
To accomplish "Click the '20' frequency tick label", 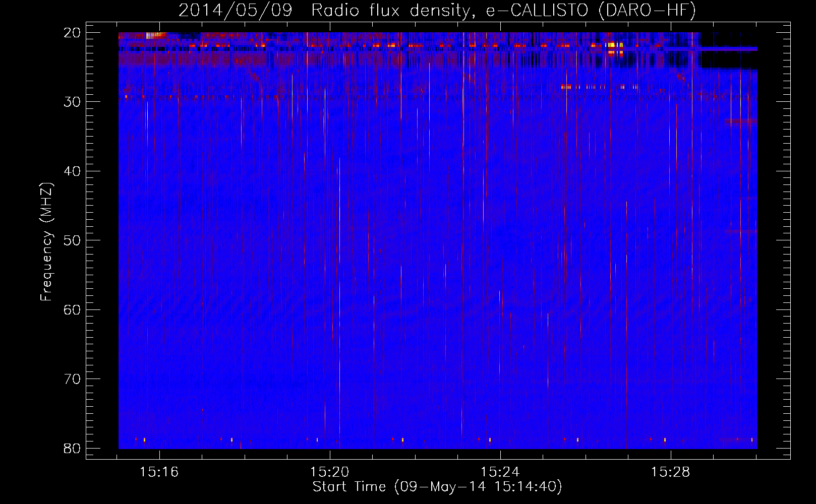I will click(72, 33).
